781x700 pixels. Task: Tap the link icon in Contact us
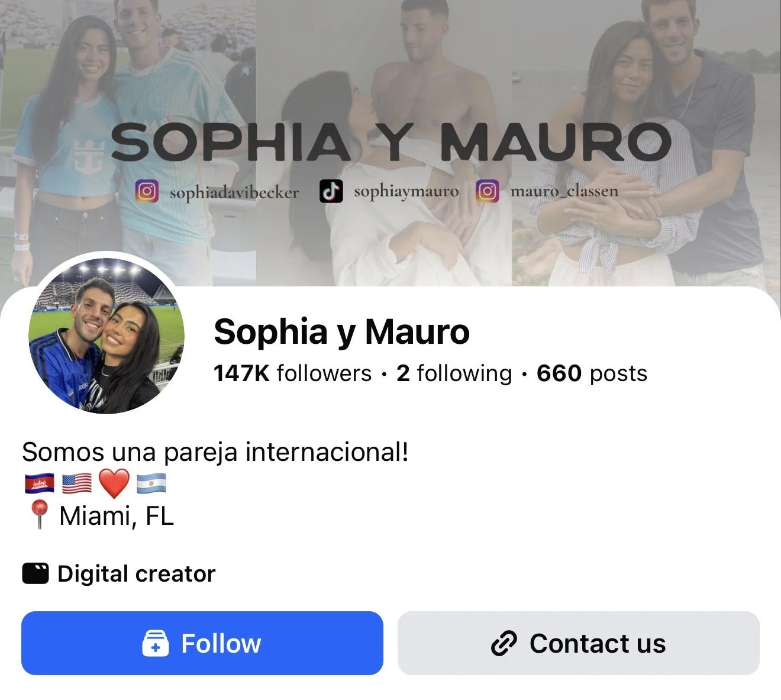coord(504,643)
